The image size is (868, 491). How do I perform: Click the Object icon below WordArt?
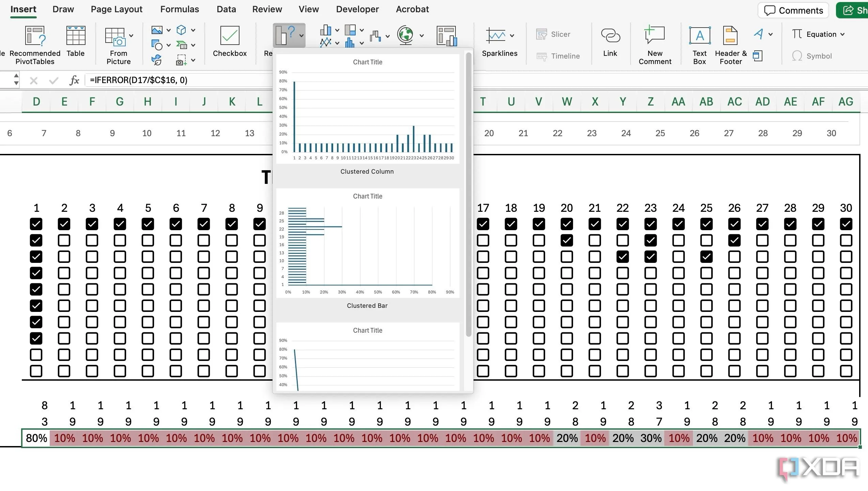coord(757,56)
